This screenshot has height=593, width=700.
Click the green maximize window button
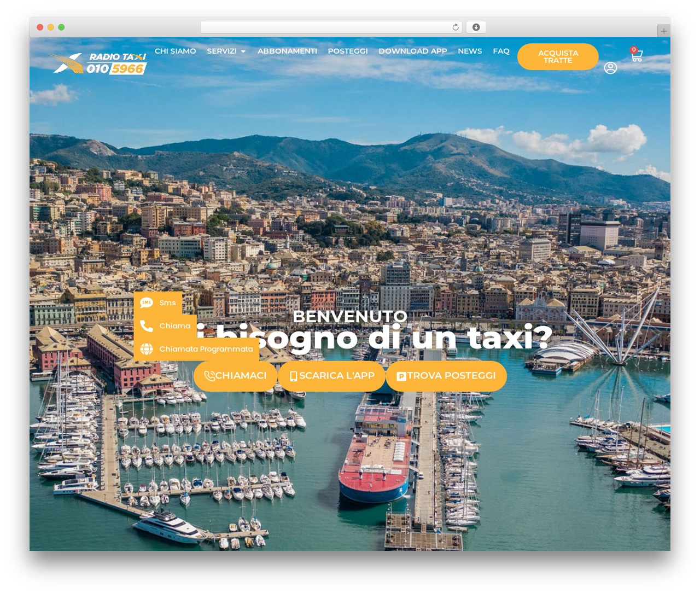(61, 27)
